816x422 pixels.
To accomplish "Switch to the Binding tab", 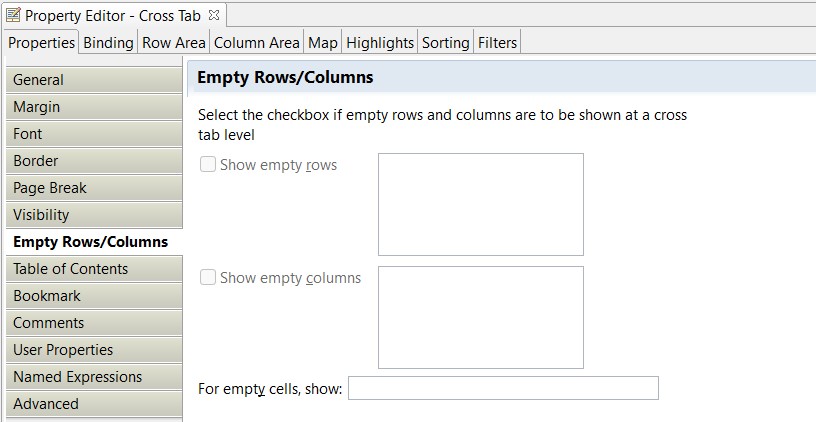I will (x=108, y=42).
